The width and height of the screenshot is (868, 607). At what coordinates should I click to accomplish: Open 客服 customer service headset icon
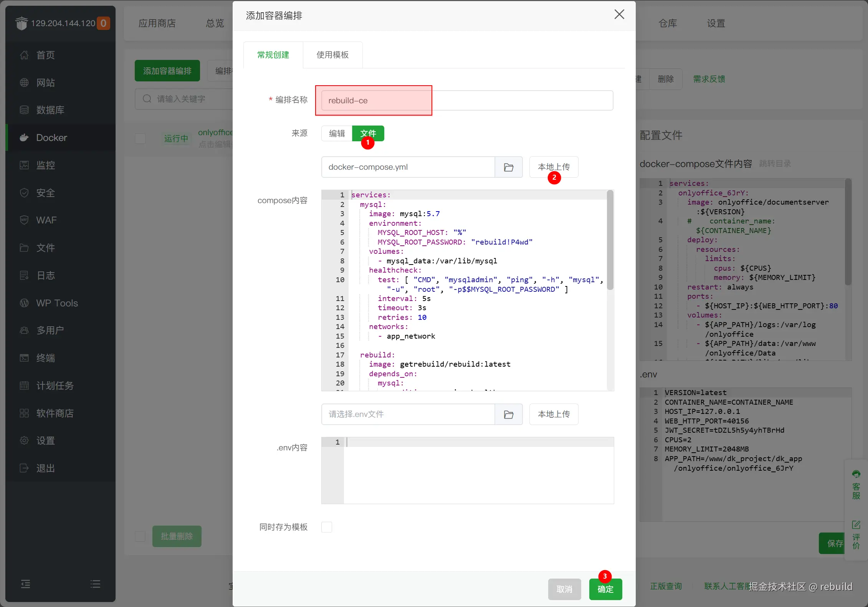click(856, 474)
